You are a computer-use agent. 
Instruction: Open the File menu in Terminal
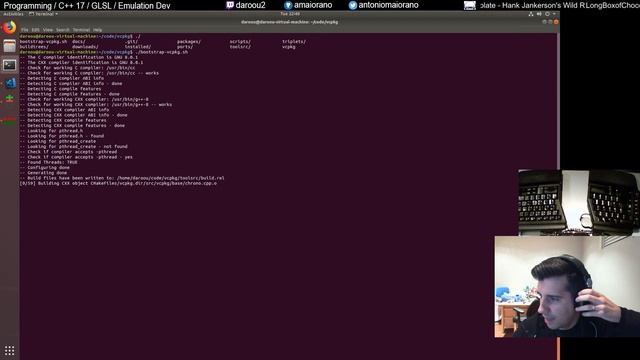[x=24, y=30]
